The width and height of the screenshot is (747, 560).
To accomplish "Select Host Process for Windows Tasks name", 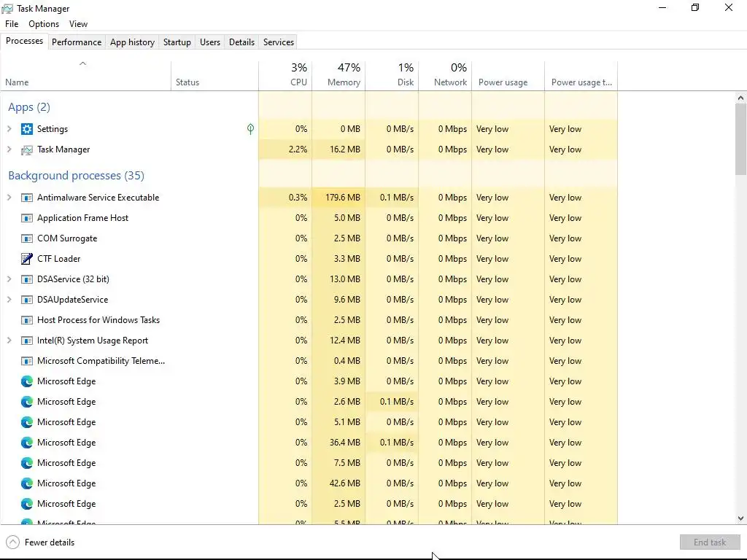I will click(98, 321).
